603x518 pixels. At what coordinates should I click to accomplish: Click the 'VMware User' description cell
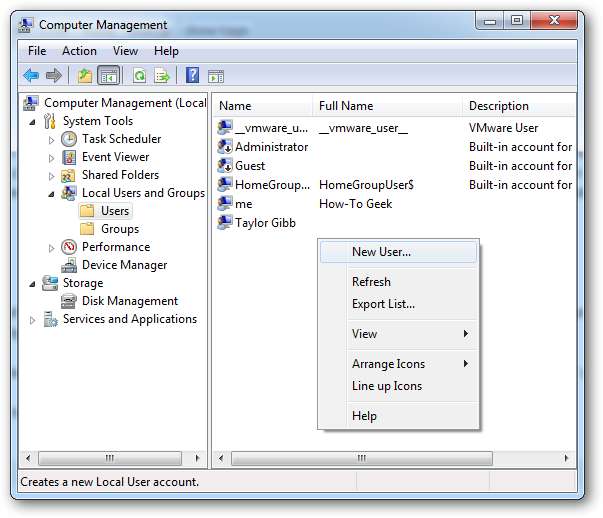tap(503, 128)
